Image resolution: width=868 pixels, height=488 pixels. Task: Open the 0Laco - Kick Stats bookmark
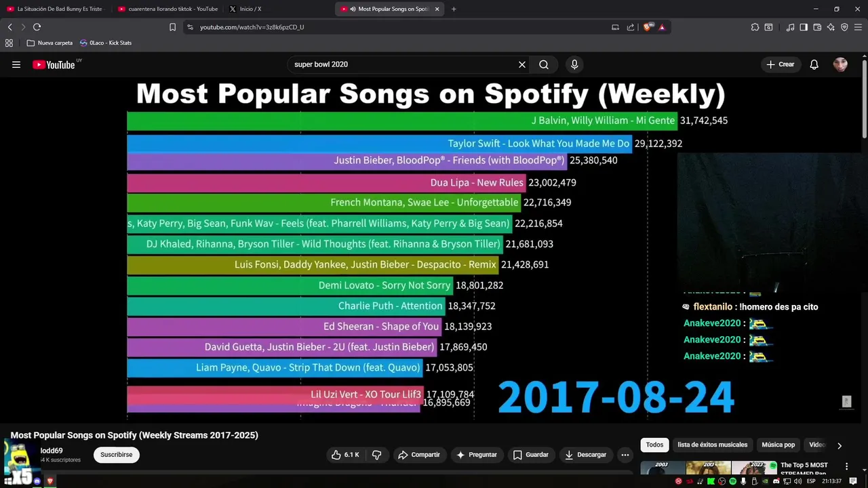pyautogui.click(x=106, y=43)
